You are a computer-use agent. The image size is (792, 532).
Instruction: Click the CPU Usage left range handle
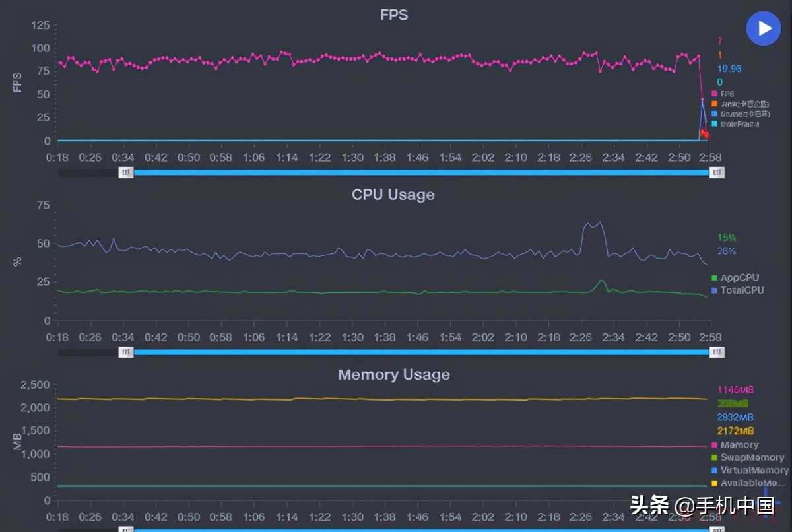click(x=126, y=352)
